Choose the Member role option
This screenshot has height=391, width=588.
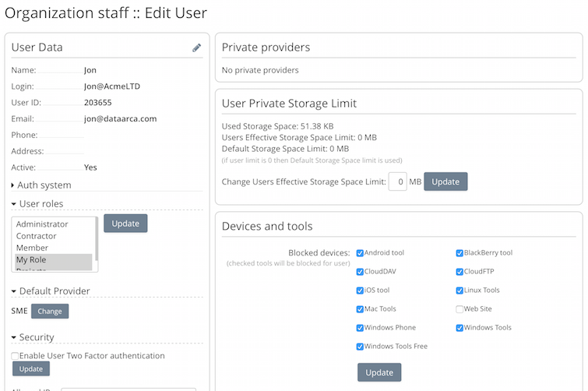click(x=32, y=248)
